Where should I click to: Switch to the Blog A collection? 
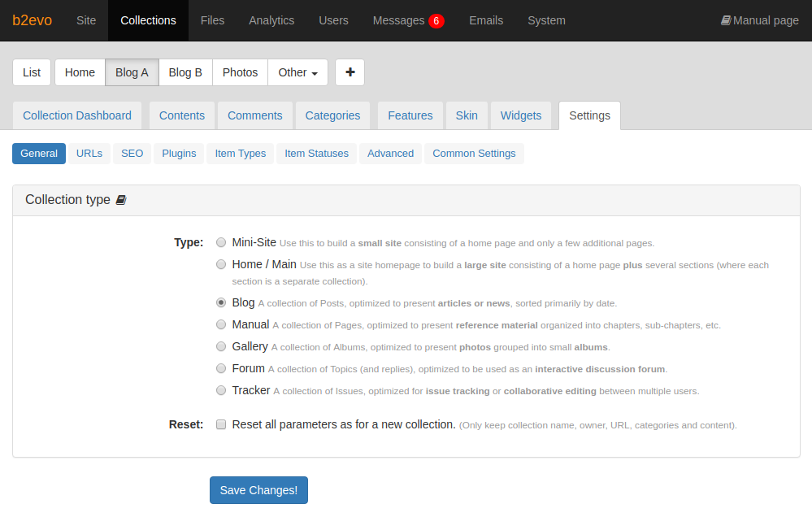(132, 72)
